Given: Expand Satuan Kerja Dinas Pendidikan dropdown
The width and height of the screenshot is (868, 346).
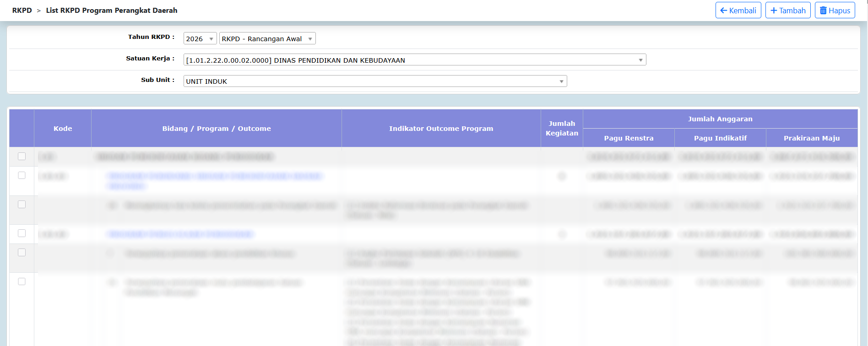Looking at the screenshot, I should (x=415, y=60).
